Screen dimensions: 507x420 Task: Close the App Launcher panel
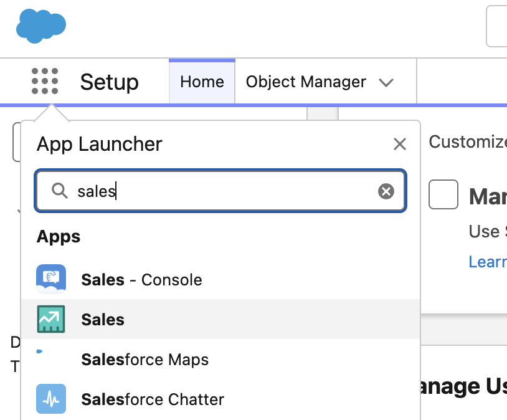pos(400,144)
